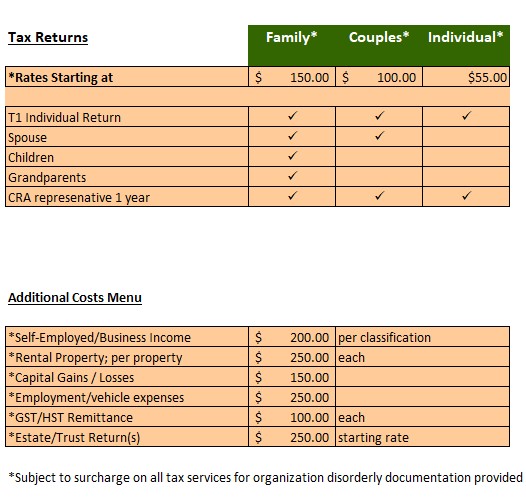
Task: Click Individual checkmark for T1 Individual Return
Action: coord(466,116)
